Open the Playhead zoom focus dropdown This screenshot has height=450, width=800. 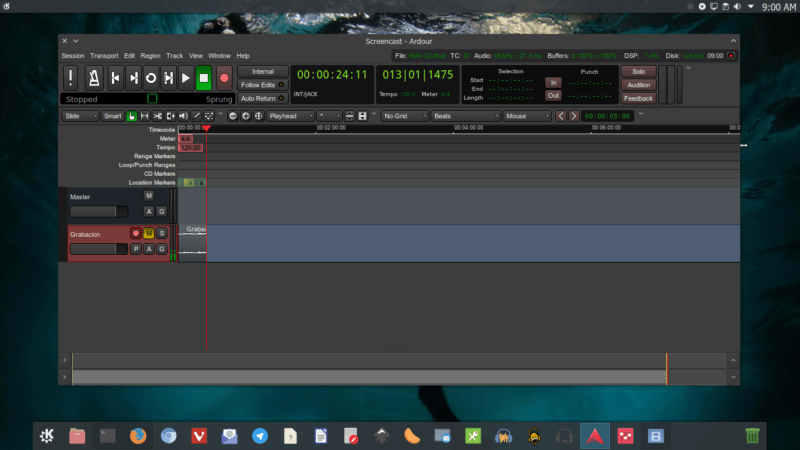291,116
